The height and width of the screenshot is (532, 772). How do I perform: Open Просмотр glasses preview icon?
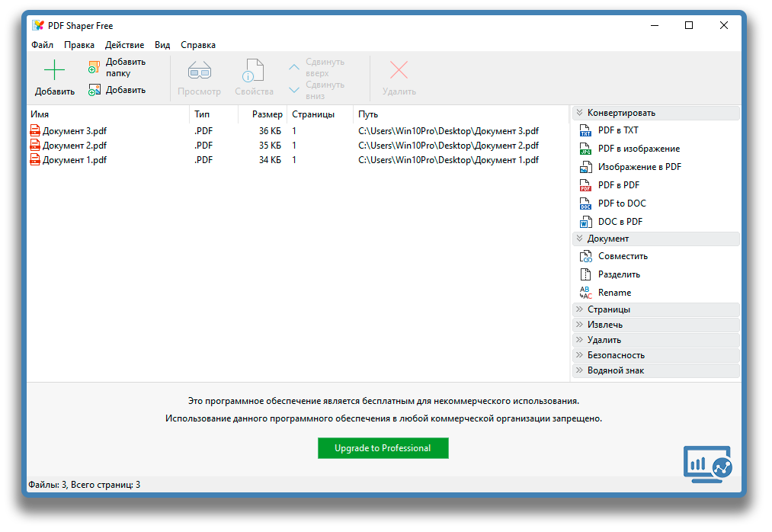(x=200, y=71)
